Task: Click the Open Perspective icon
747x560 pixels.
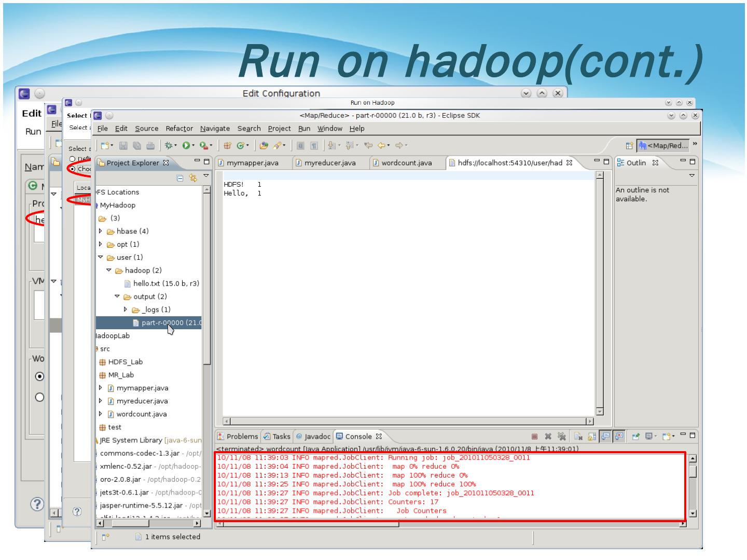Action: (629, 146)
